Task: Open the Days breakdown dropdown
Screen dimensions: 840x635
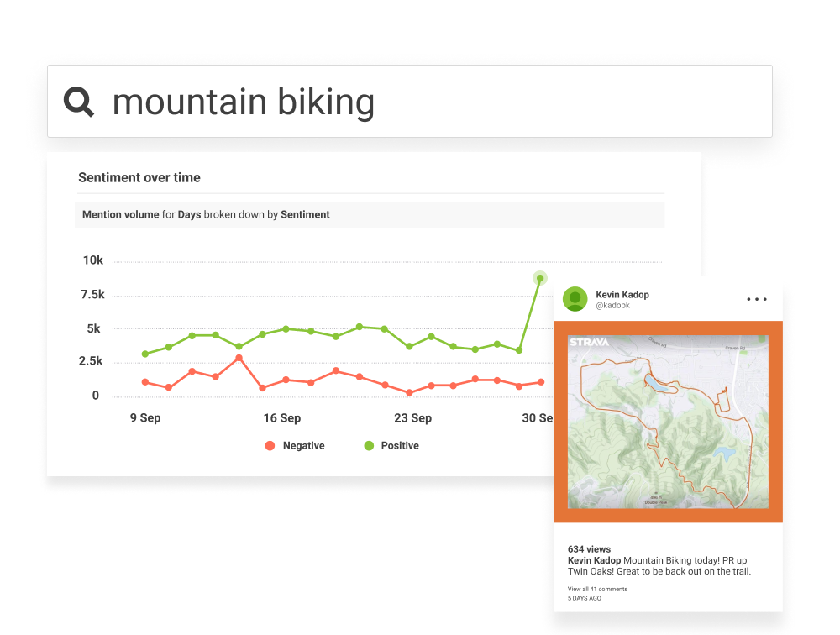Action: pyautogui.click(x=189, y=215)
